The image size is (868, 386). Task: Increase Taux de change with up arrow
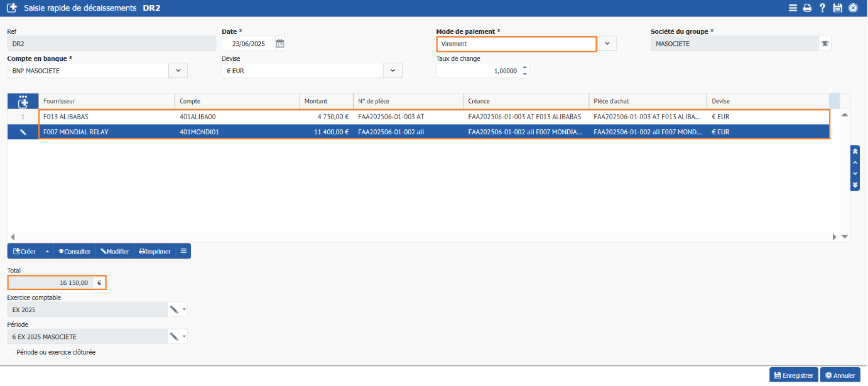(525, 67)
